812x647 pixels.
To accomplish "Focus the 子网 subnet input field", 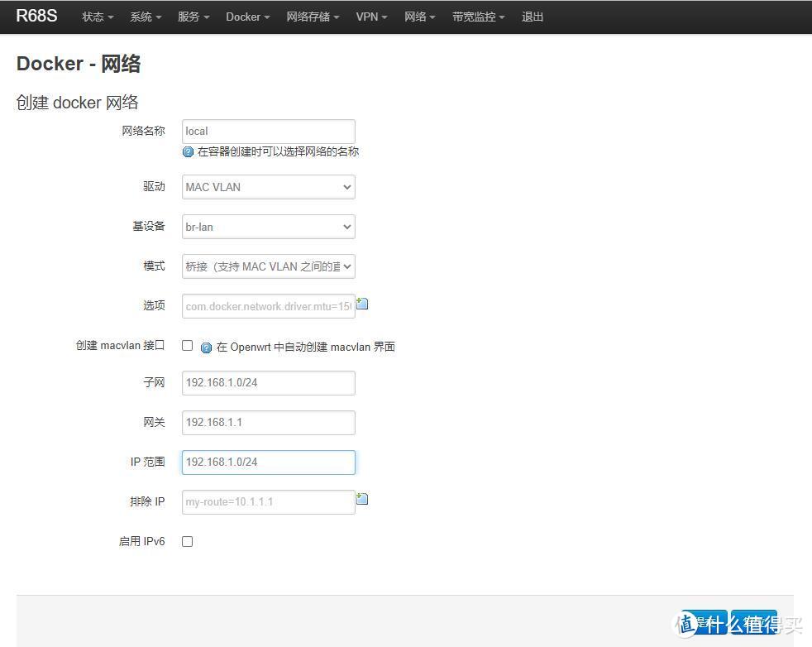I will [268, 383].
